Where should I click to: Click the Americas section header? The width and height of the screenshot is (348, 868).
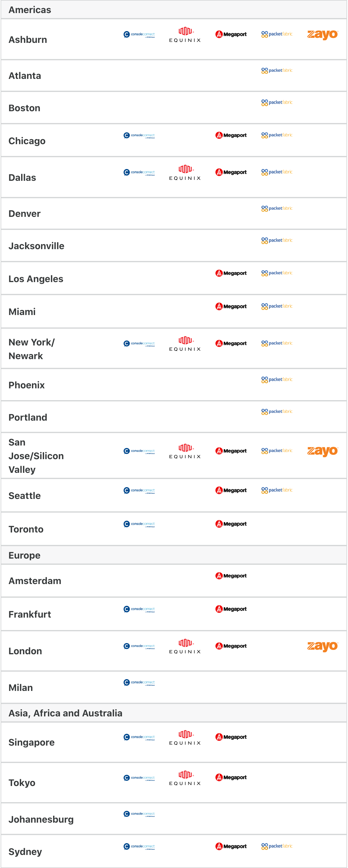(30, 10)
